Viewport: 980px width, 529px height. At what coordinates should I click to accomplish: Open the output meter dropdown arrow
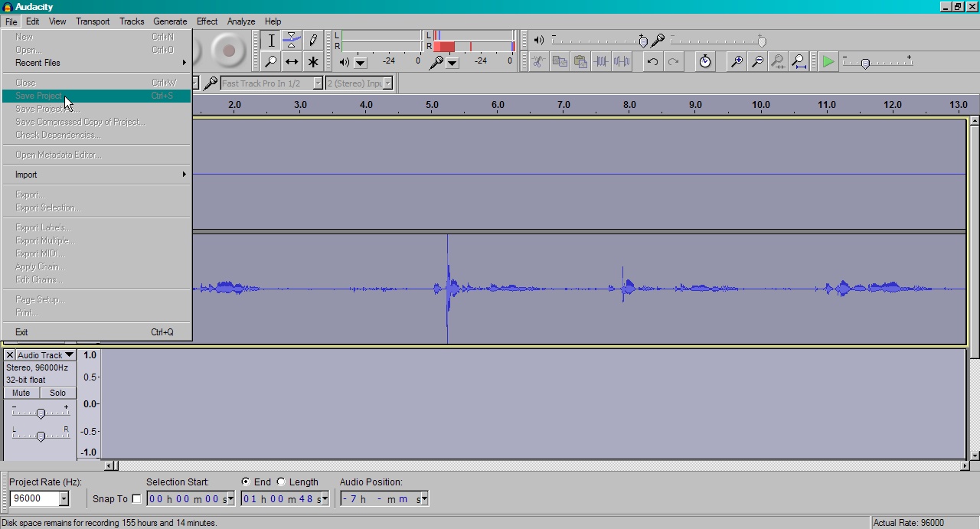click(x=361, y=63)
